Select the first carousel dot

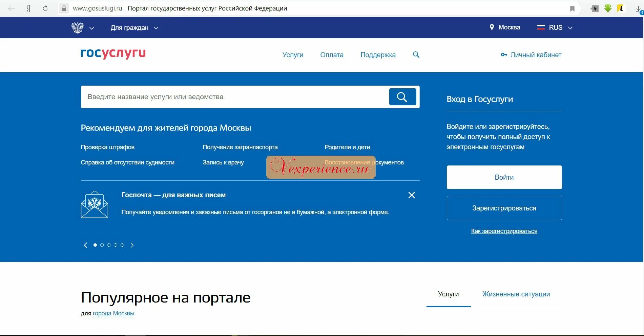point(95,245)
